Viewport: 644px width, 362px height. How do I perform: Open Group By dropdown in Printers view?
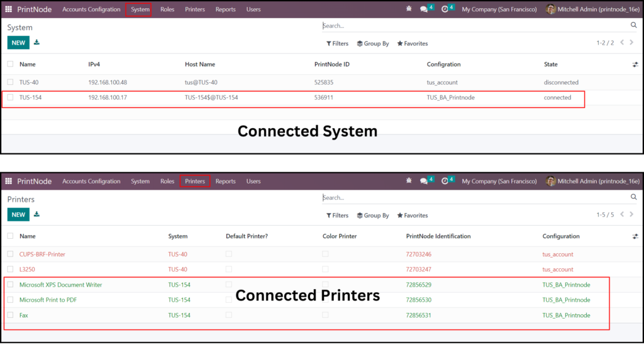point(373,216)
